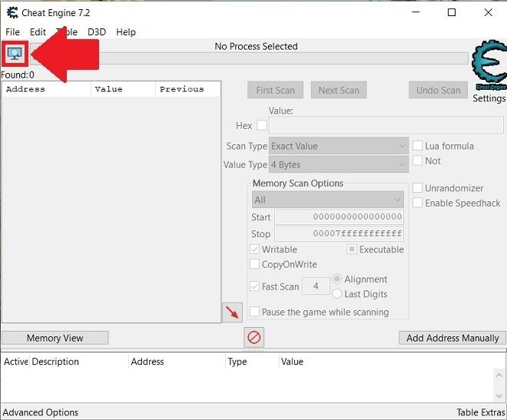This screenshot has width=507, height=420.
Task: Click the Fast Scan alignment value field
Action: tap(316, 286)
